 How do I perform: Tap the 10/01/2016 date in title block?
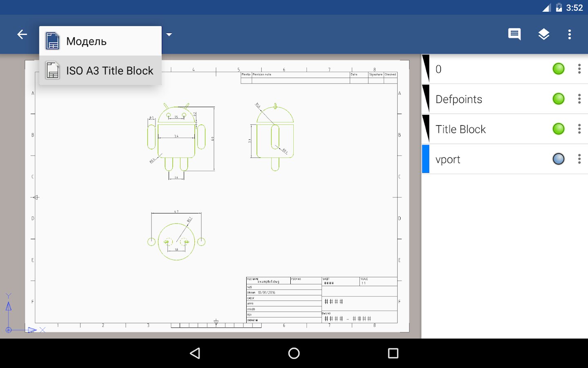[266, 292]
